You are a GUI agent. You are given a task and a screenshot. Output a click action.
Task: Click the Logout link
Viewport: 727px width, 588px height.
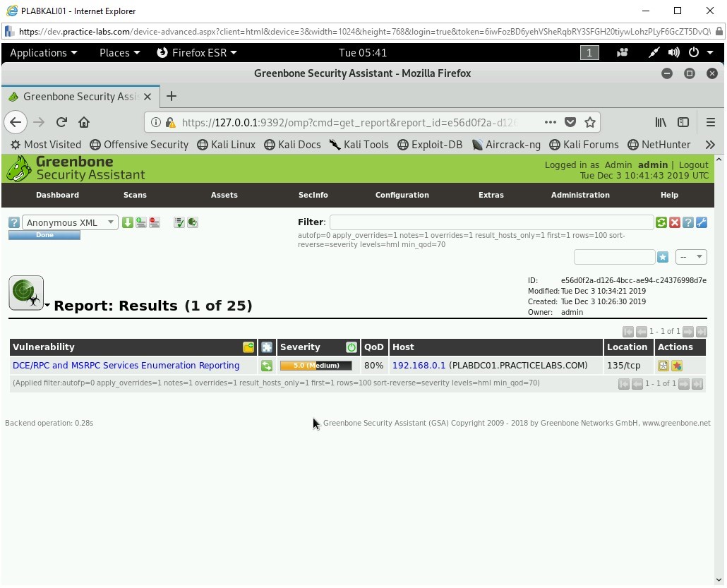pos(693,164)
